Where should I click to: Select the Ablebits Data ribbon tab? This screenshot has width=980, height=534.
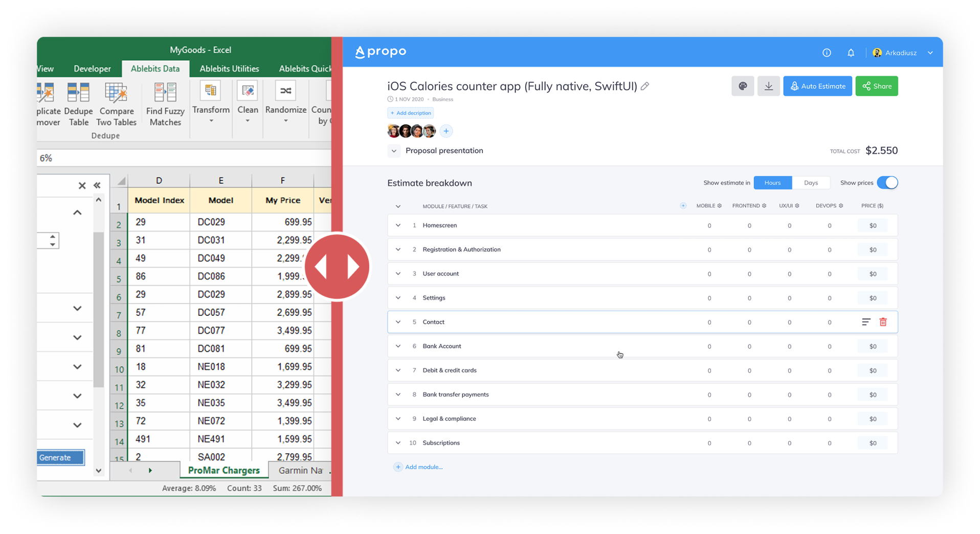coord(155,68)
